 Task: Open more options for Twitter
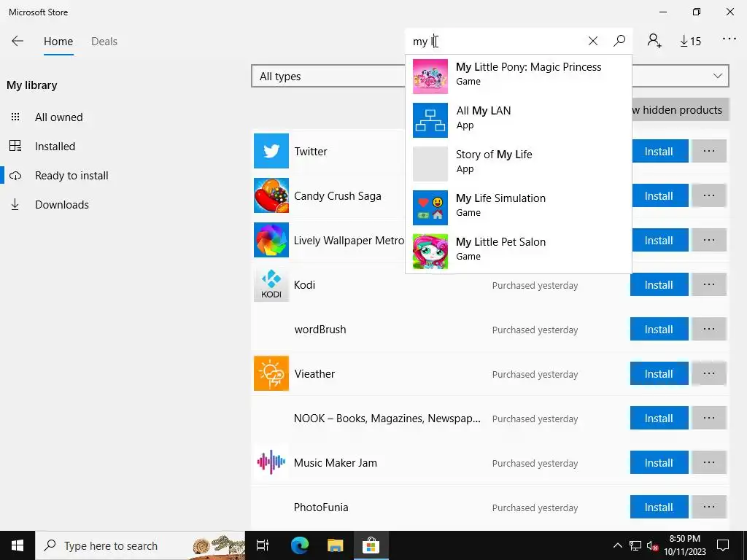tap(709, 151)
